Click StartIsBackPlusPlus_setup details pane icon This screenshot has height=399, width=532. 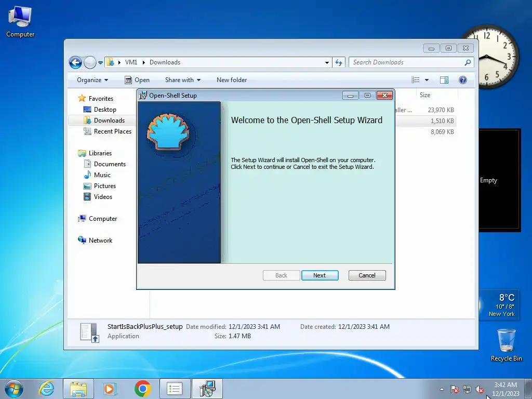coord(89,332)
